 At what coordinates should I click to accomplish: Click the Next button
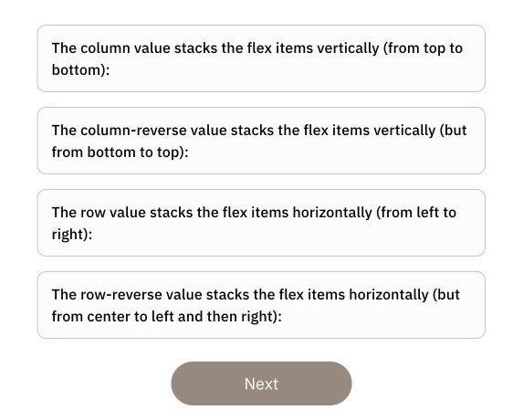[x=261, y=383]
